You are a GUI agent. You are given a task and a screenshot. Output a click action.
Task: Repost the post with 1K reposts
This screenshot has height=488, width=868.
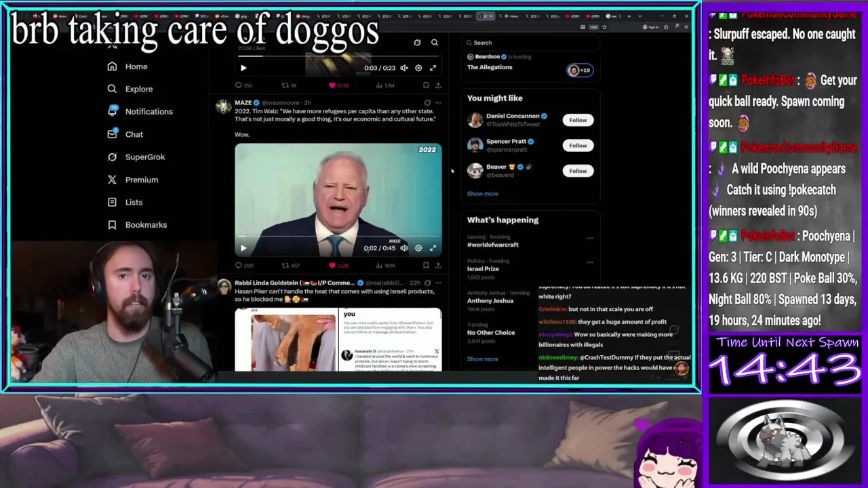tap(289, 85)
